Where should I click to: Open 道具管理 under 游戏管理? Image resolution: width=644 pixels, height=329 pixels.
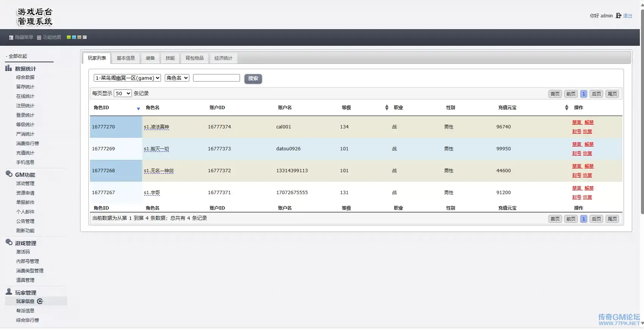pos(25,280)
